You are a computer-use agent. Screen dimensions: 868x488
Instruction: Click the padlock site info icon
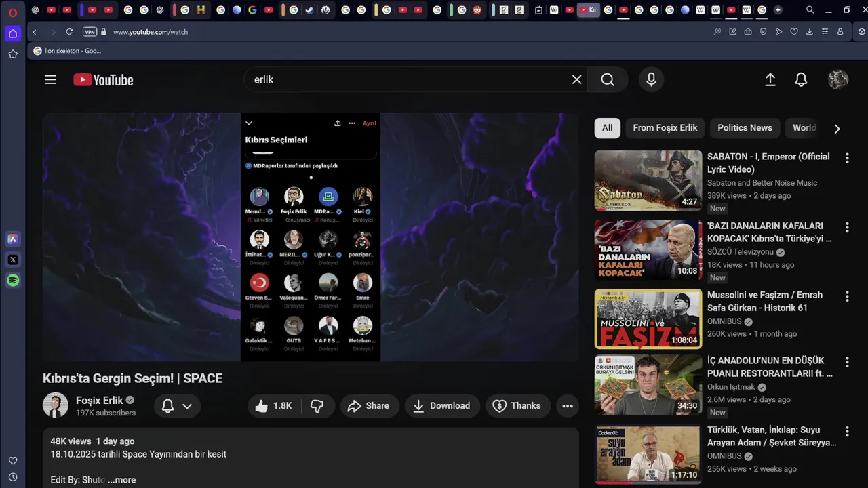(104, 32)
